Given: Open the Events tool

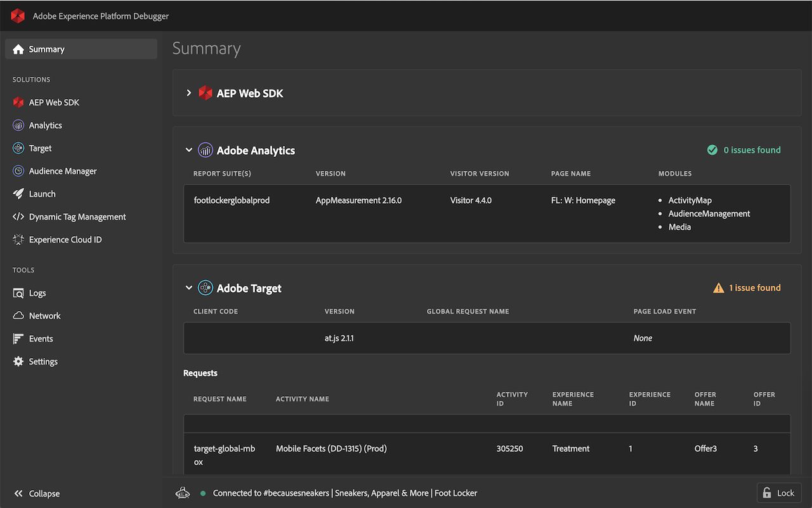Looking at the screenshot, I should [x=39, y=338].
